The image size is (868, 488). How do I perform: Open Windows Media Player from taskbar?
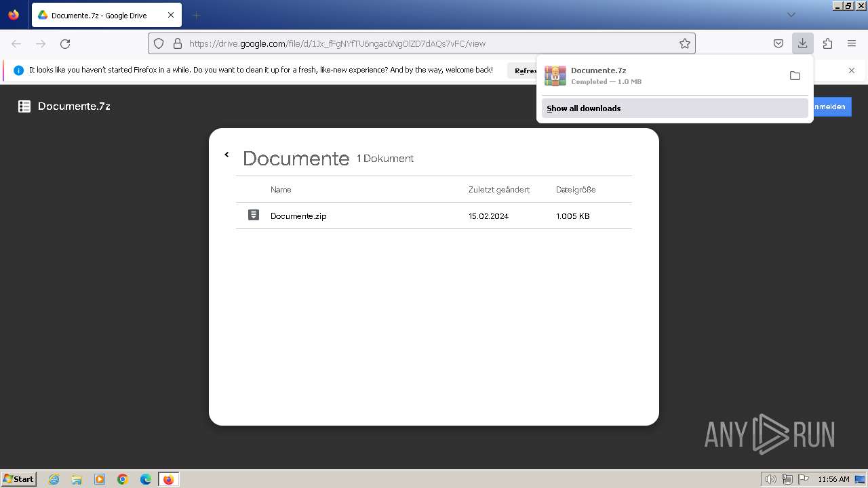[x=100, y=479]
